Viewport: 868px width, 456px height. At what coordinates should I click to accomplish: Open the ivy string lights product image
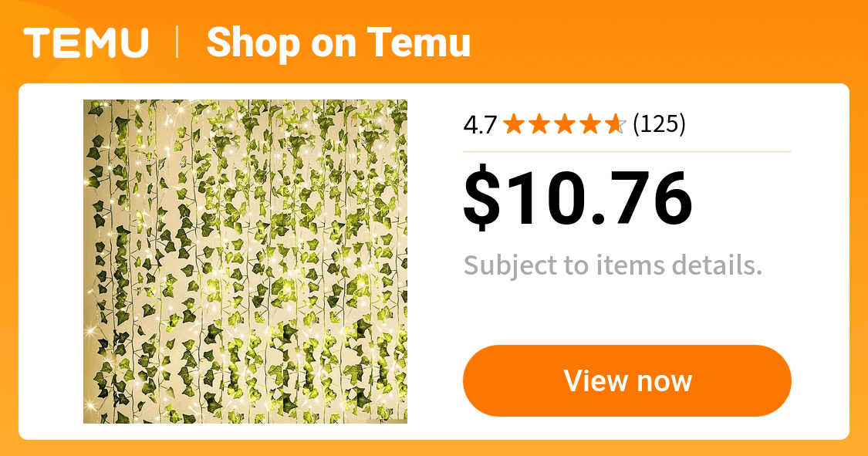[245, 262]
